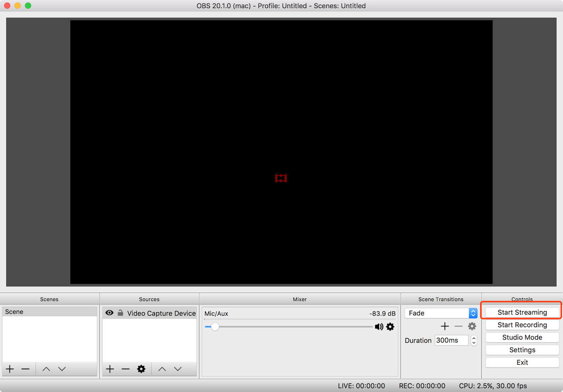Viewport: 563px width, 392px height.
Task: Open the Fade transition dropdown
Action: [x=441, y=313]
